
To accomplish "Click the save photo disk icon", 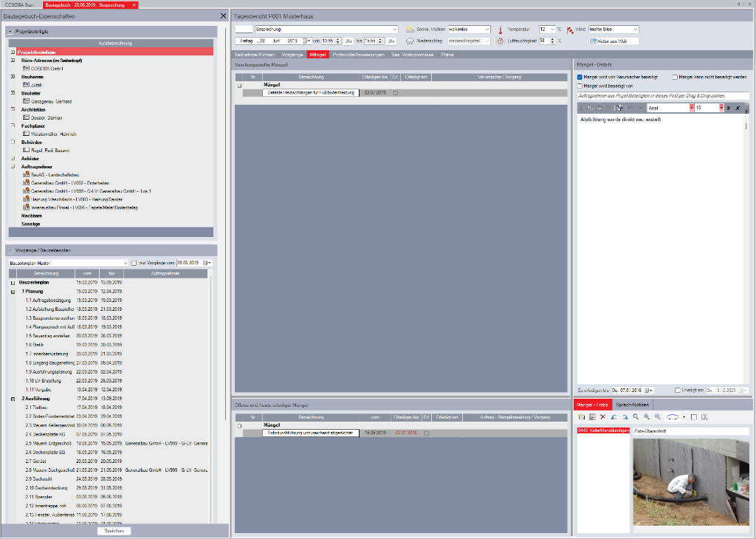I will coord(591,417).
